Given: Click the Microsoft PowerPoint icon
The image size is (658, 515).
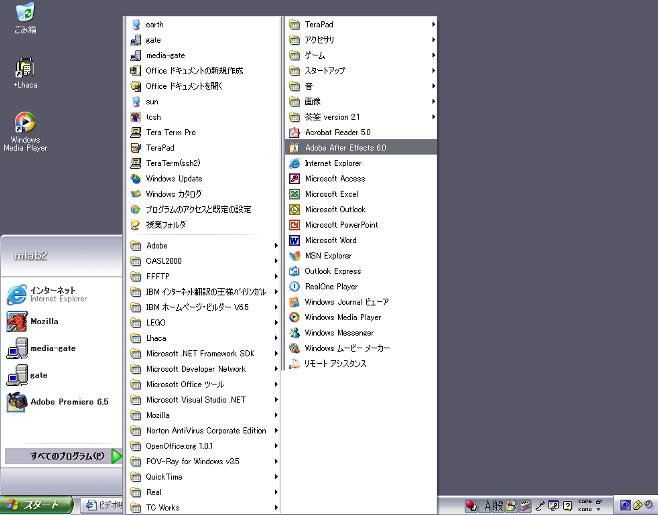Looking at the screenshot, I should coord(295,225).
